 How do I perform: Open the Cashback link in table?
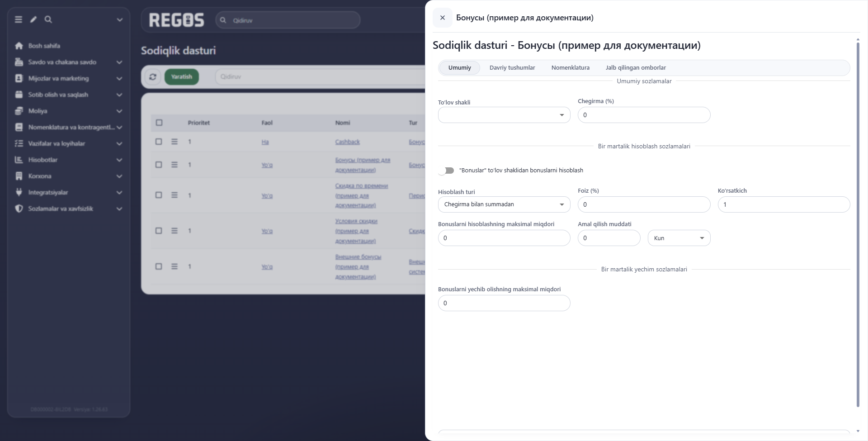(347, 142)
